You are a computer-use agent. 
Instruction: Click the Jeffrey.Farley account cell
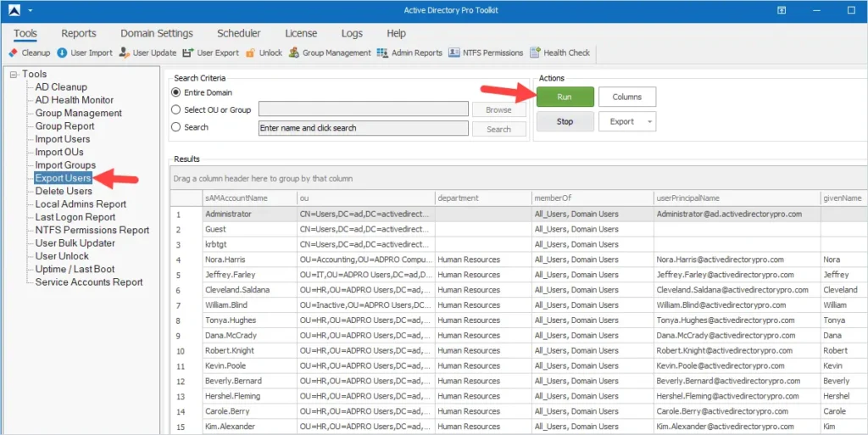pyautogui.click(x=250, y=275)
